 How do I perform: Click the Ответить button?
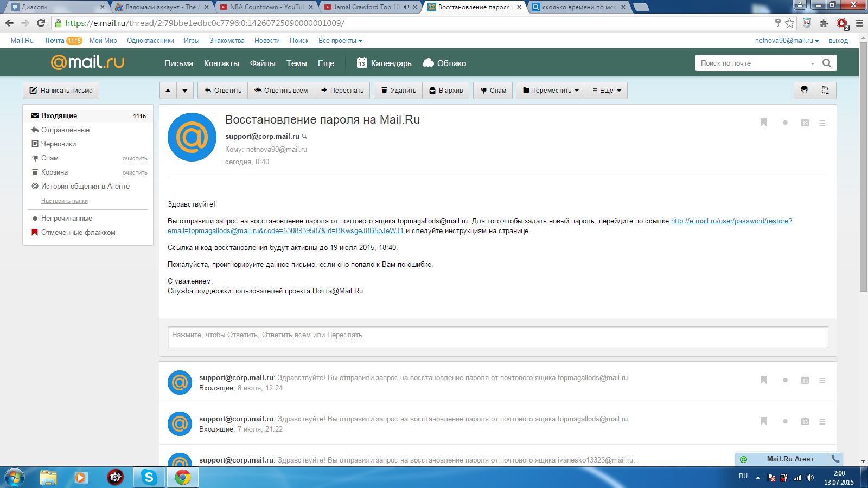pos(223,91)
